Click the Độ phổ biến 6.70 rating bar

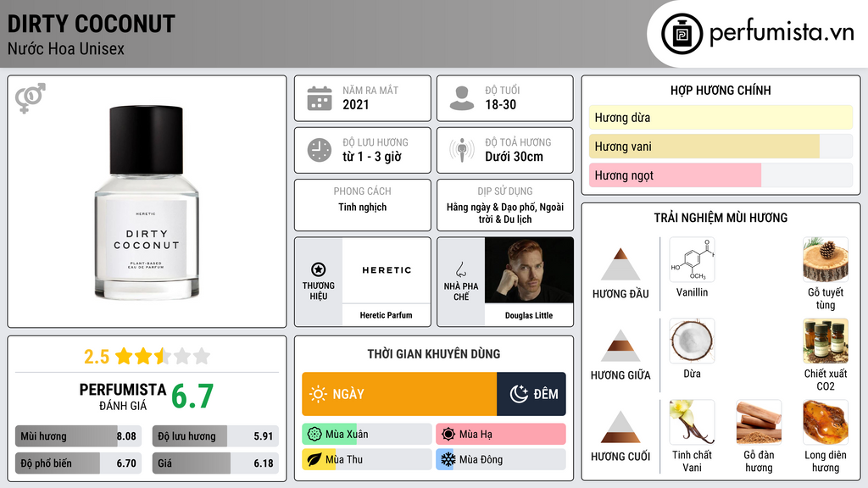pyautogui.click(x=78, y=463)
